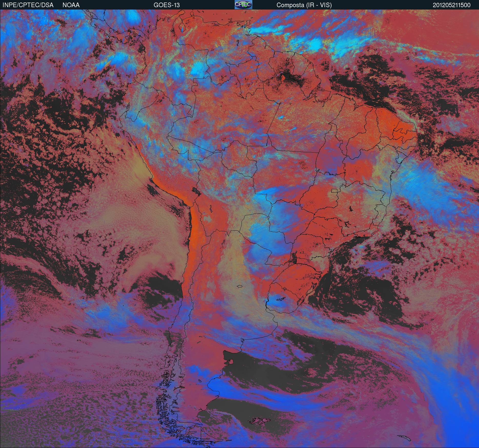The image size is (479, 448).
Task: Click the Composta (IR - VIS) title
Action: point(304,5)
